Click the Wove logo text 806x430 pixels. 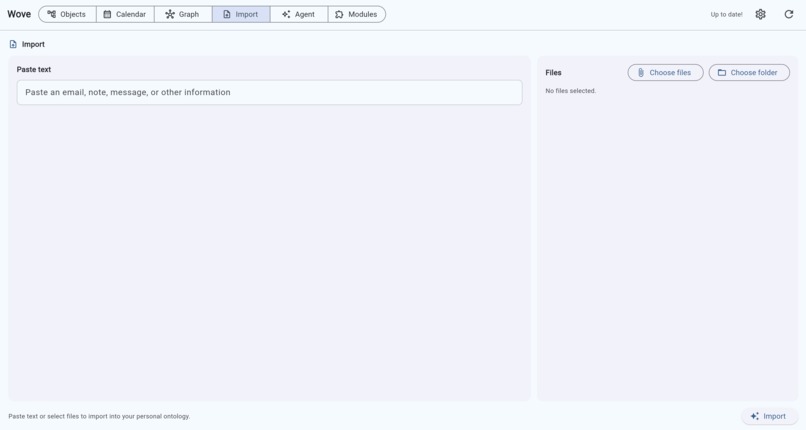[19, 14]
